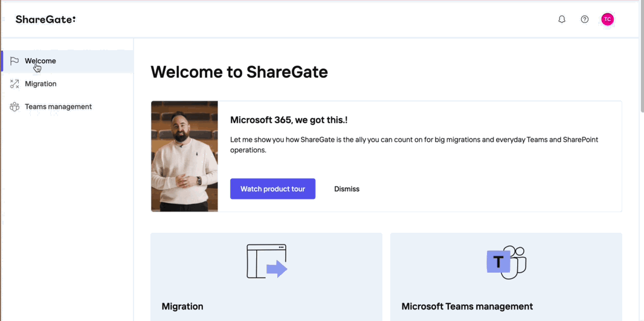Viewport: 644px width, 321px height.
Task: Dismiss the product tour banner
Action: [x=347, y=189]
